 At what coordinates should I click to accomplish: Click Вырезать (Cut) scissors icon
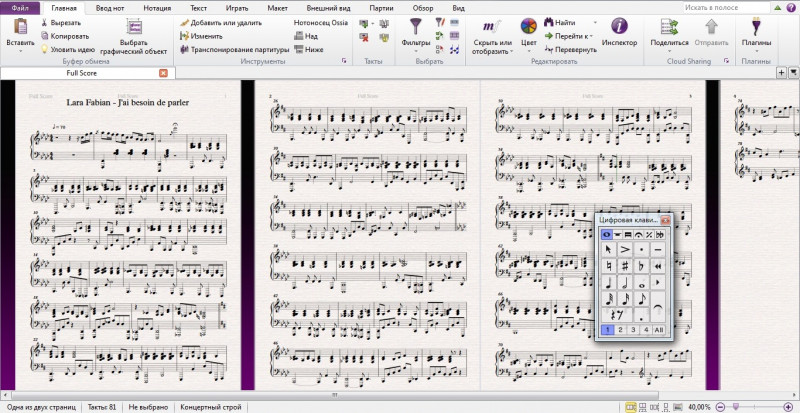click(47, 22)
